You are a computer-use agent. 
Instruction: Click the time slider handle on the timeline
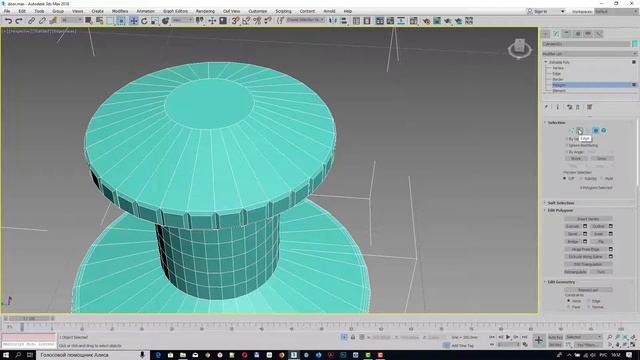(x=29, y=318)
